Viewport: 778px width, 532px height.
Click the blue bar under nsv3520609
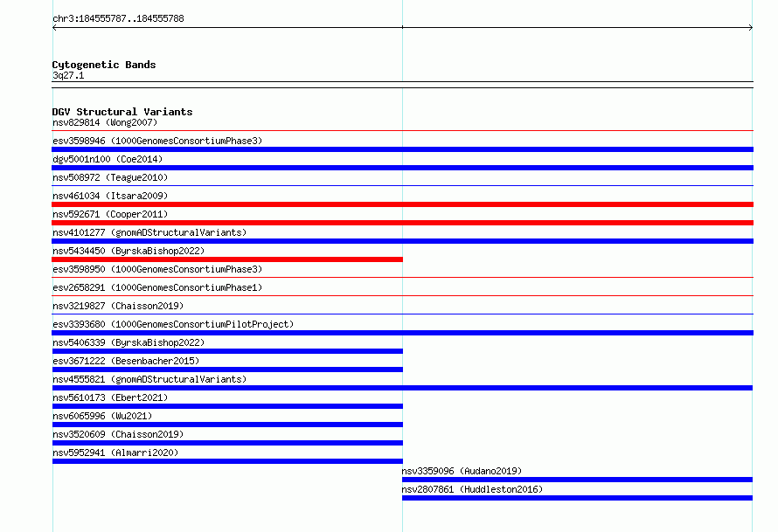(228, 443)
